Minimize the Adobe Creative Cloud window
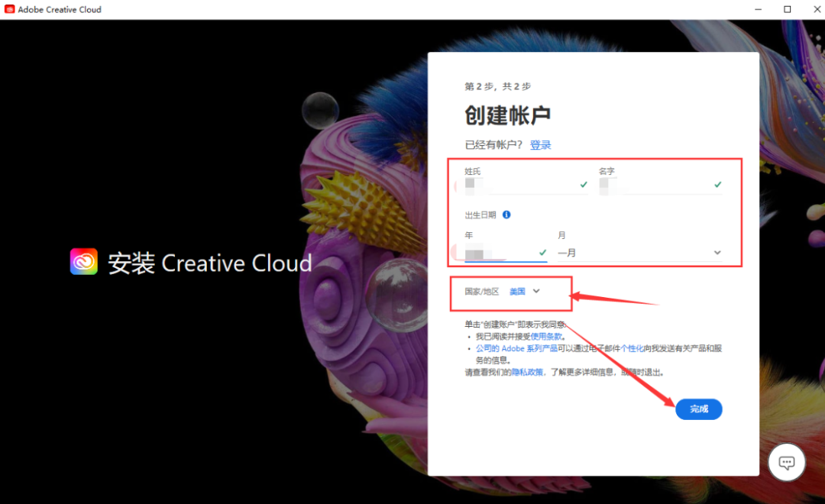 click(x=759, y=9)
